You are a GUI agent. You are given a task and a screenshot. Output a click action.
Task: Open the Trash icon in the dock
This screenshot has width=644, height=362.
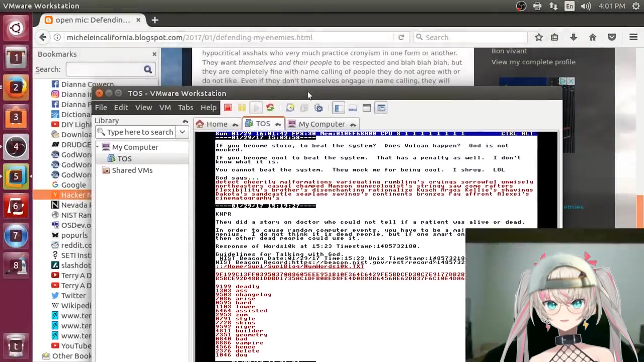pyautogui.click(x=16, y=345)
